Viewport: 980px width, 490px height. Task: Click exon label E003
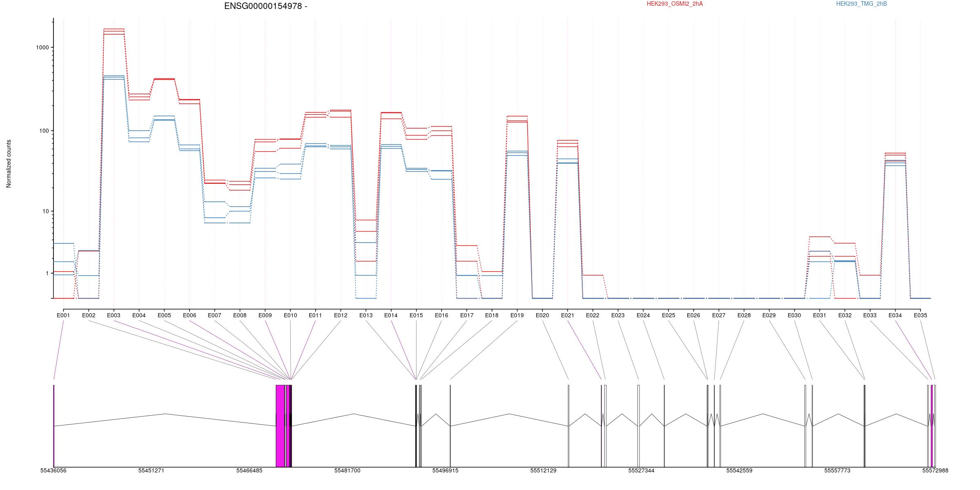pos(114,315)
